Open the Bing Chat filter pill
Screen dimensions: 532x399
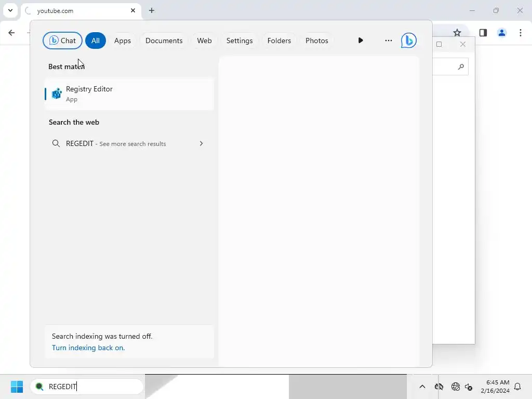[x=62, y=41]
